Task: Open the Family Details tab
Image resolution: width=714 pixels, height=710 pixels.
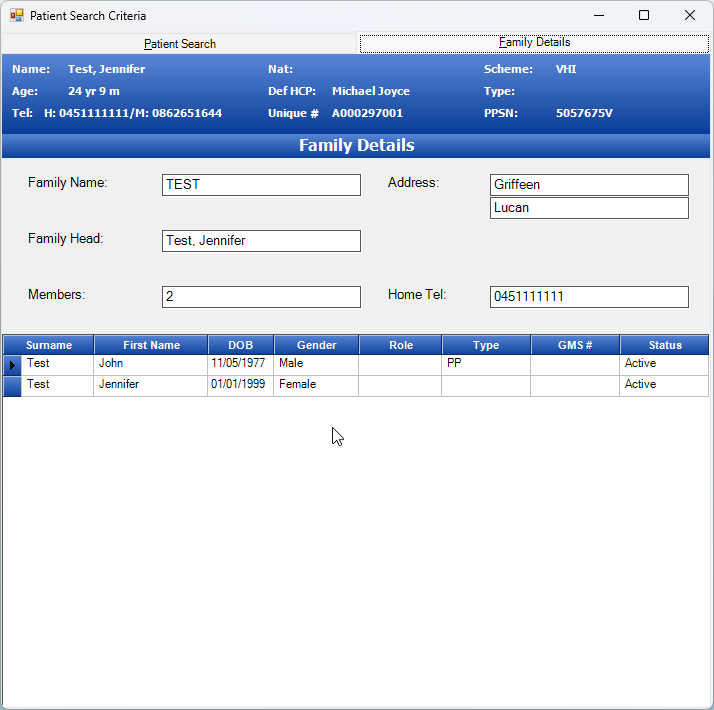Action: pyautogui.click(x=534, y=43)
